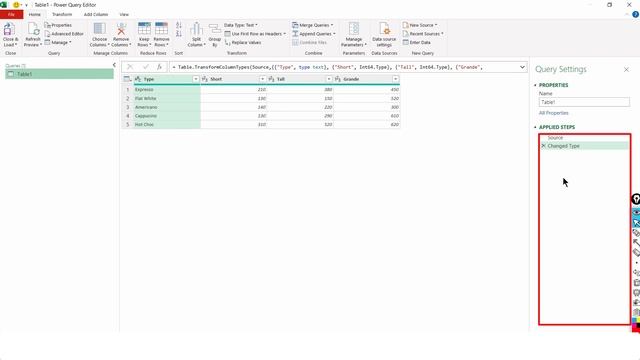Open query Properties from the ribbon
Screen dimensions: 640x360
coord(58,25)
